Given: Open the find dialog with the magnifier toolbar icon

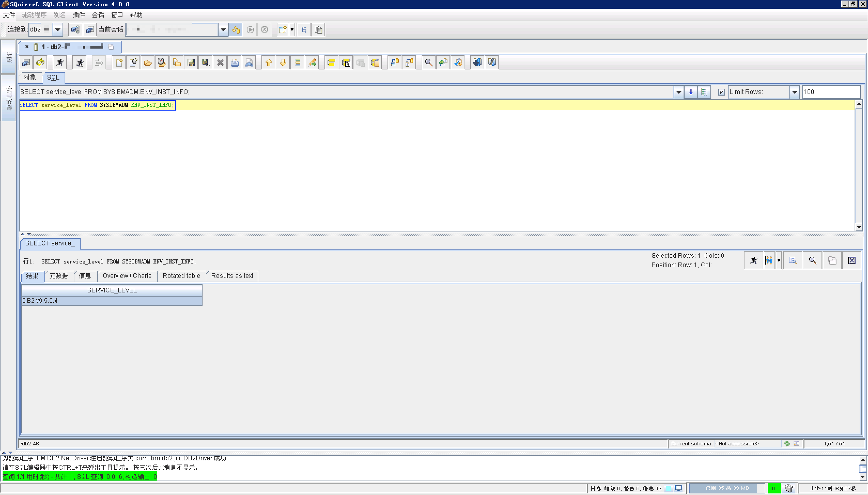Looking at the screenshot, I should [x=428, y=62].
